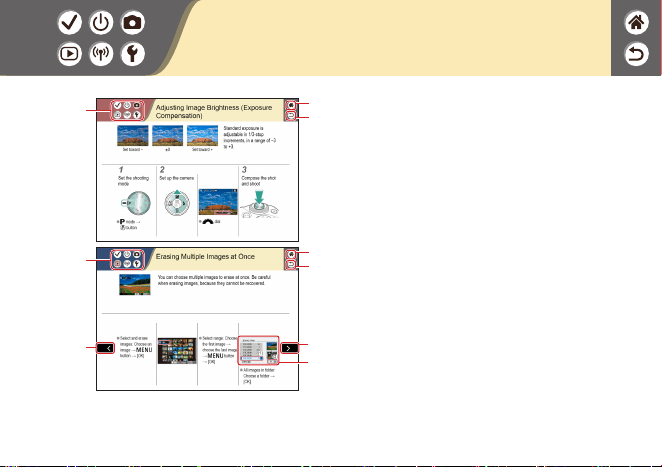Viewport: 662px width, 467px height.
Task: Go to next page with right chevron
Action: click(290, 348)
